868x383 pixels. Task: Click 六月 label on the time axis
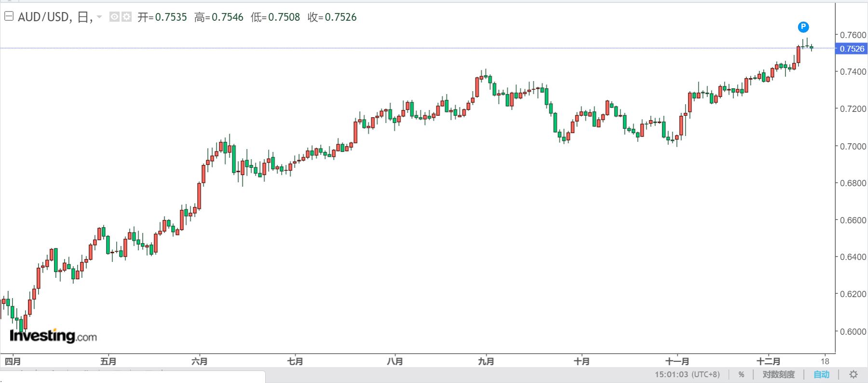click(200, 361)
